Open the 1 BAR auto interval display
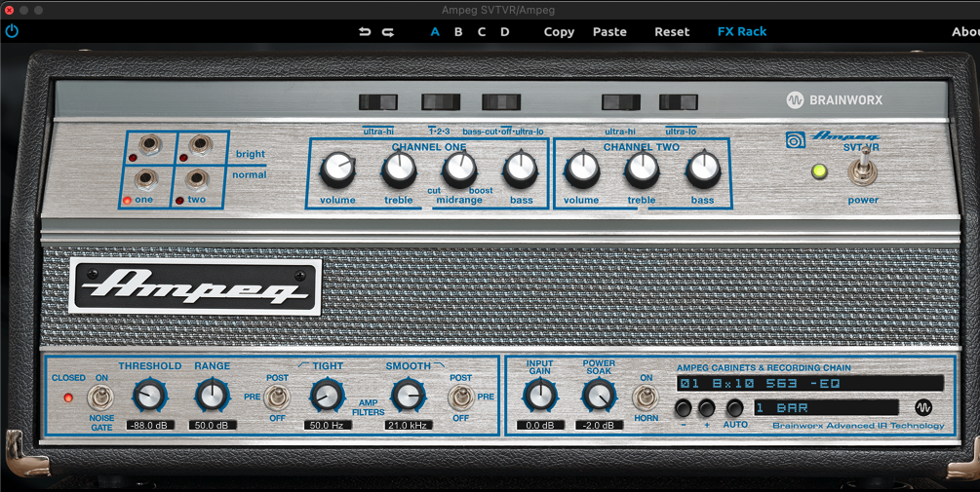The width and height of the screenshot is (980, 492). pyautogui.click(x=826, y=407)
